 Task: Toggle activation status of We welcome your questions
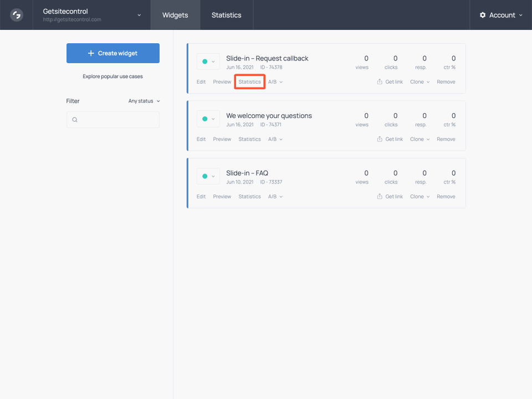pos(205,119)
